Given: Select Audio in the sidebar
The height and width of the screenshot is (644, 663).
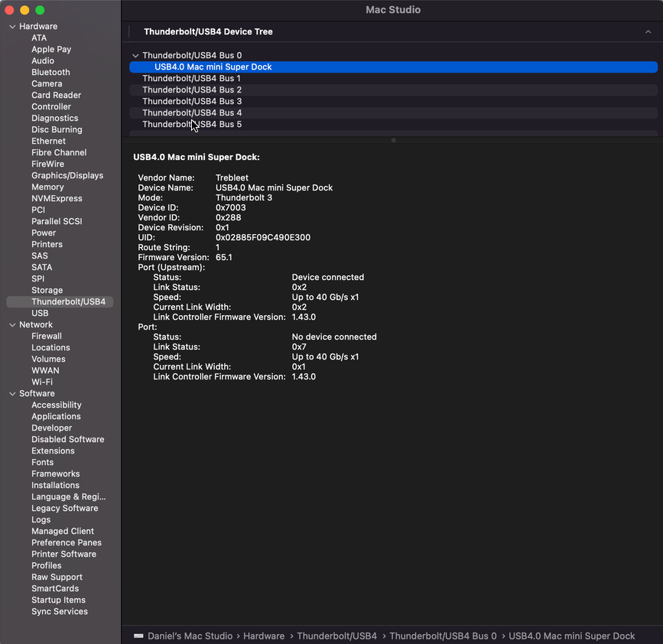Looking at the screenshot, I should click(43, 61).
